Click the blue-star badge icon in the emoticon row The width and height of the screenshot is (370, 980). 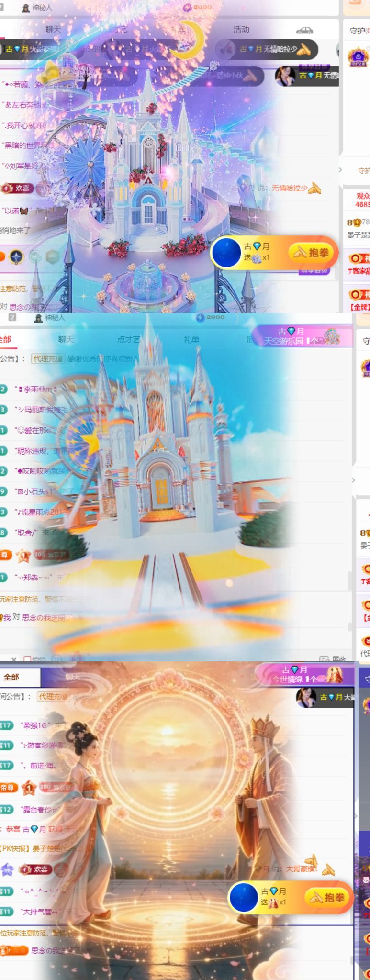[17, 257]
